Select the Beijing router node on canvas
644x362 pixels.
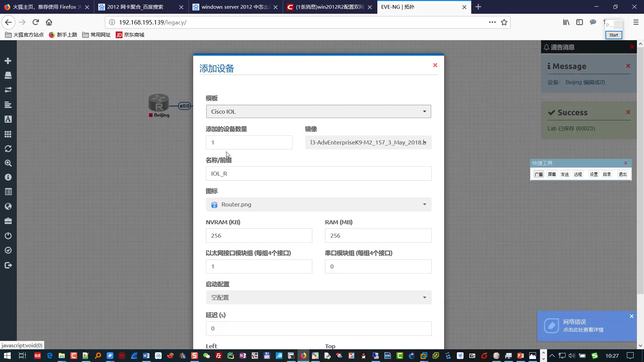pyautogui.click(x=159, y=103)
